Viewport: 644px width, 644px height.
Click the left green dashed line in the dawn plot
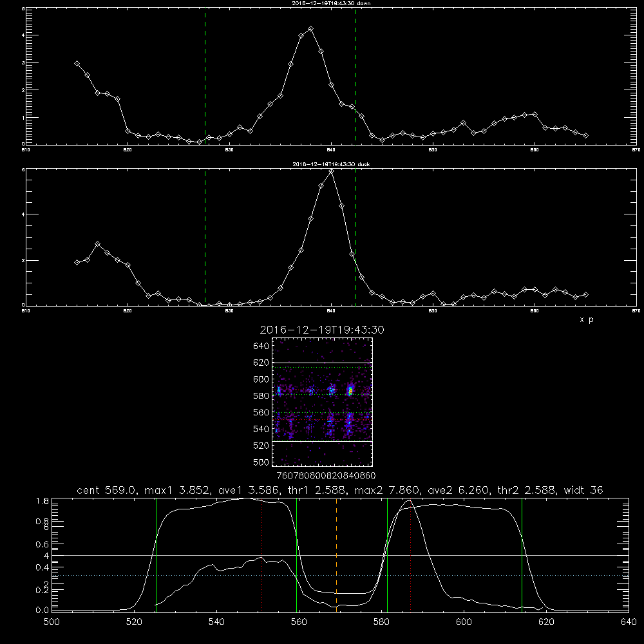coord(205,76)
